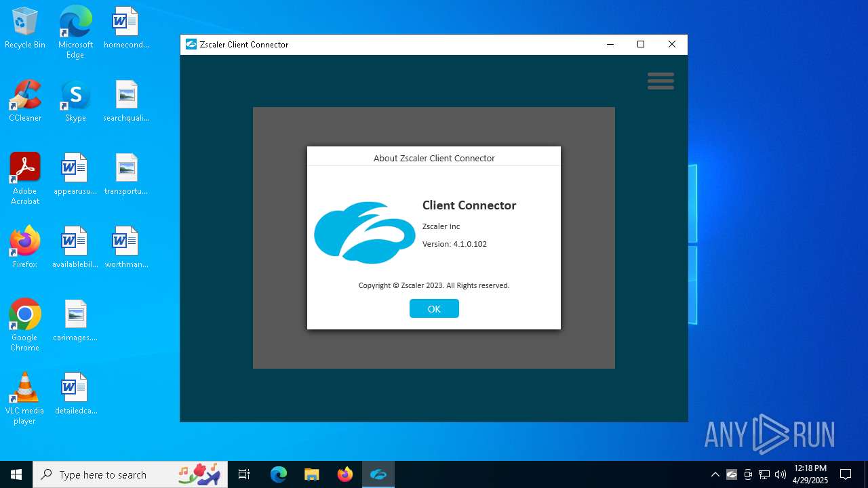
Task: Minimize the Zscaler Client Connector window
Action: pos(610,44)
